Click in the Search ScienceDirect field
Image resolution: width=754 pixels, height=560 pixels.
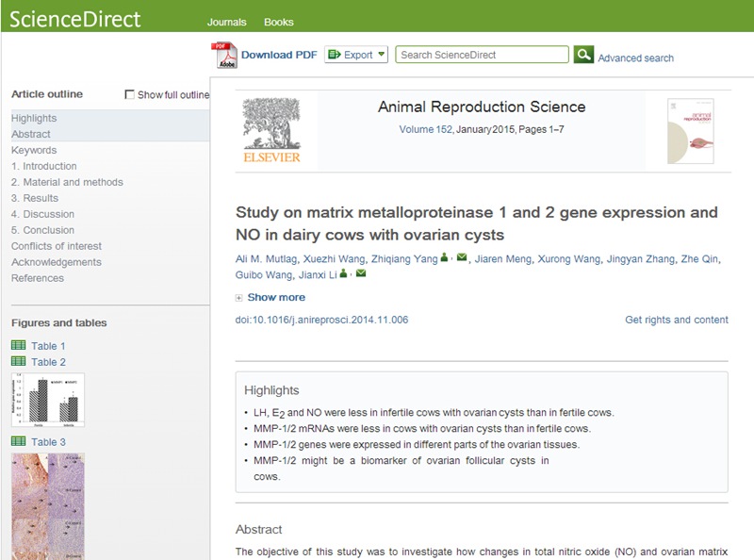point(482,55)
